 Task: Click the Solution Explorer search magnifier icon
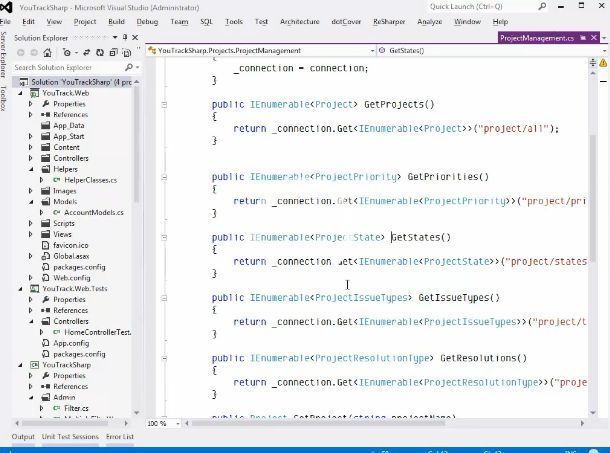point(129,67)
